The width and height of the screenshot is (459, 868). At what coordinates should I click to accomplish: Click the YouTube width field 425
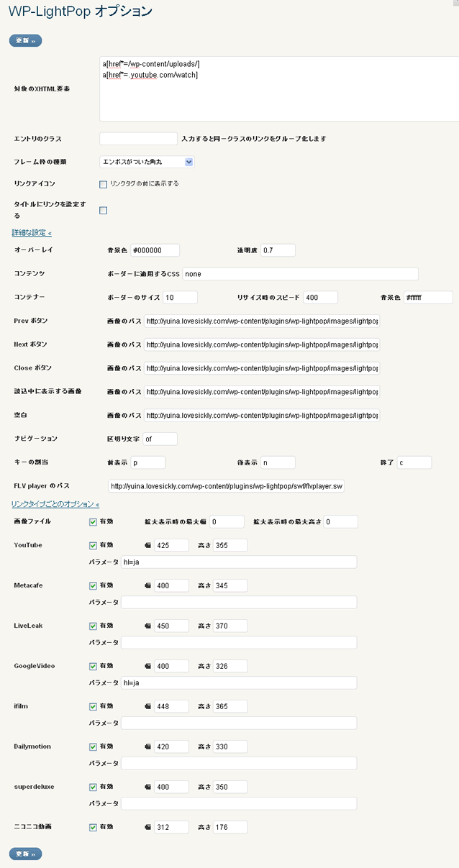coord(171,545)
